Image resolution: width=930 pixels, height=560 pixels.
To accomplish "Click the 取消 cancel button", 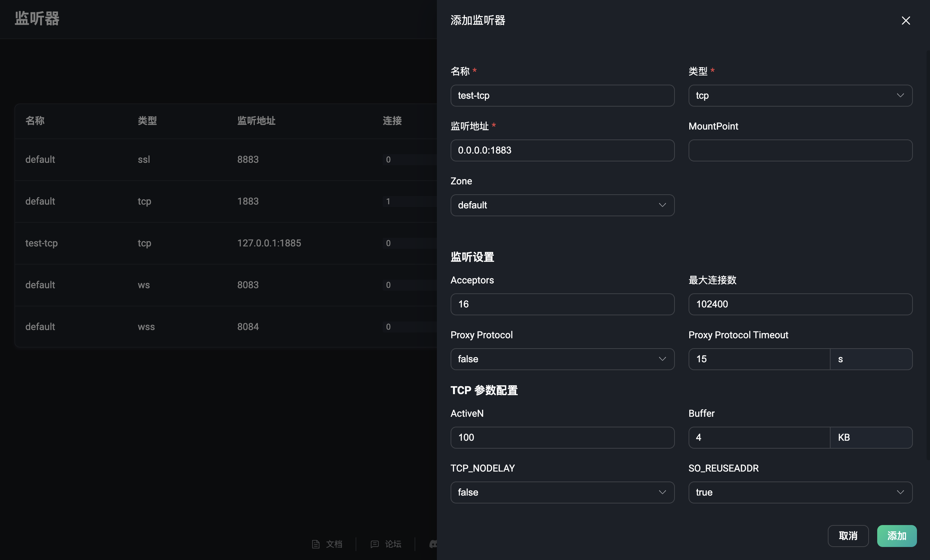I will click(x=848, y=536).
